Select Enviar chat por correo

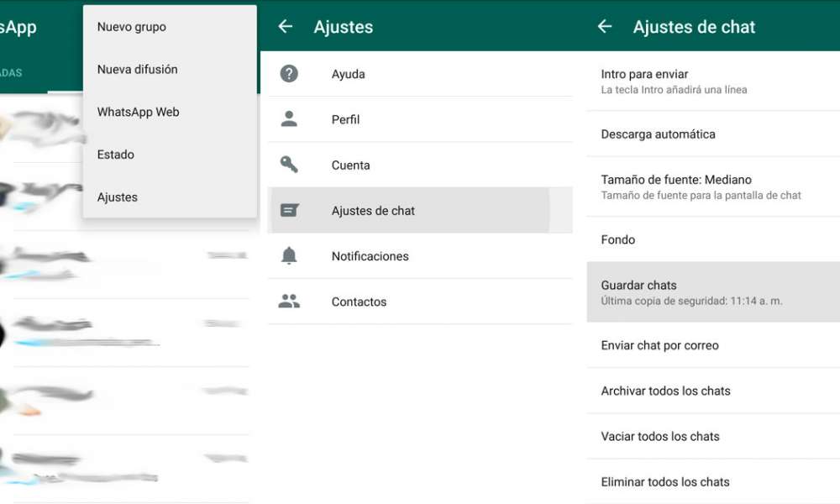point(713,345)
